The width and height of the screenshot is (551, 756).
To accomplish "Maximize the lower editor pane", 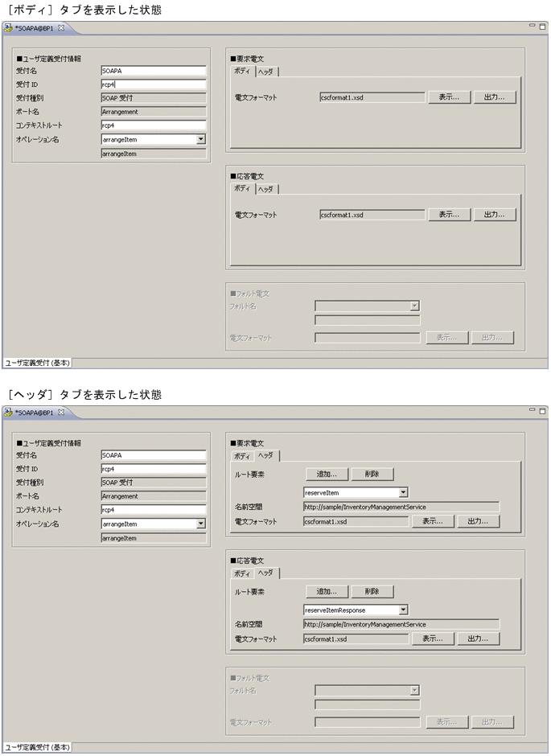I will tap(542, 410).
